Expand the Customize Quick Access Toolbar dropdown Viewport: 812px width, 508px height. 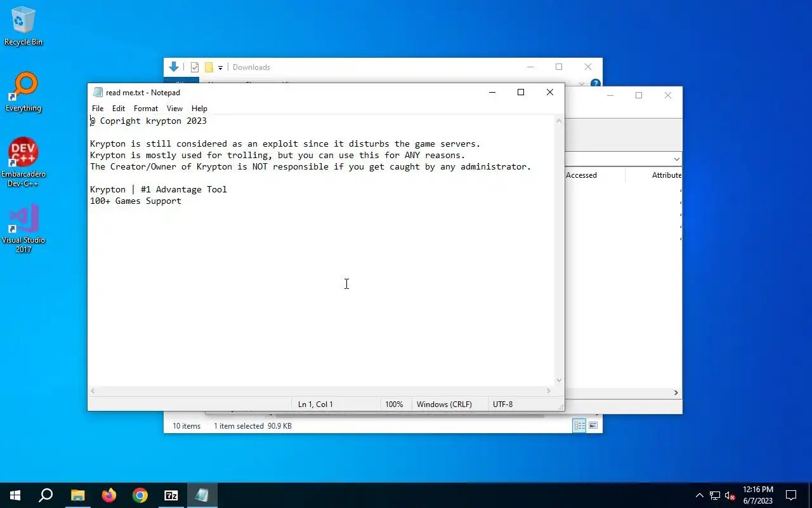(221, 67)
